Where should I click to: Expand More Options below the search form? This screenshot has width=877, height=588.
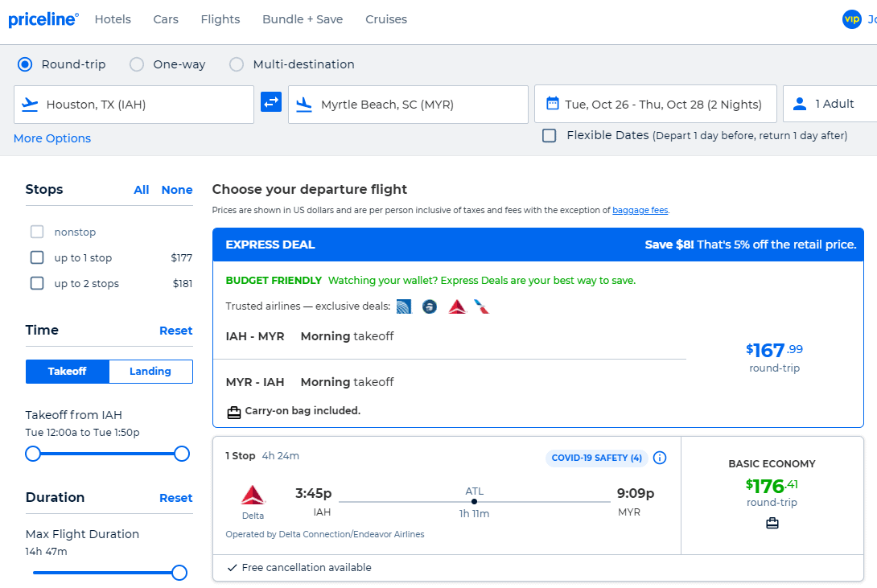tap(51, 138)
